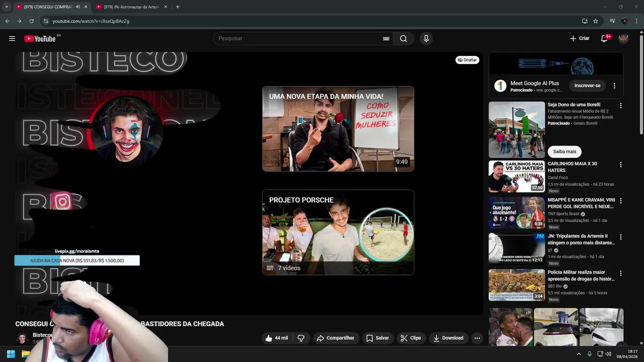Reload the current page

[x=31, y=21]
